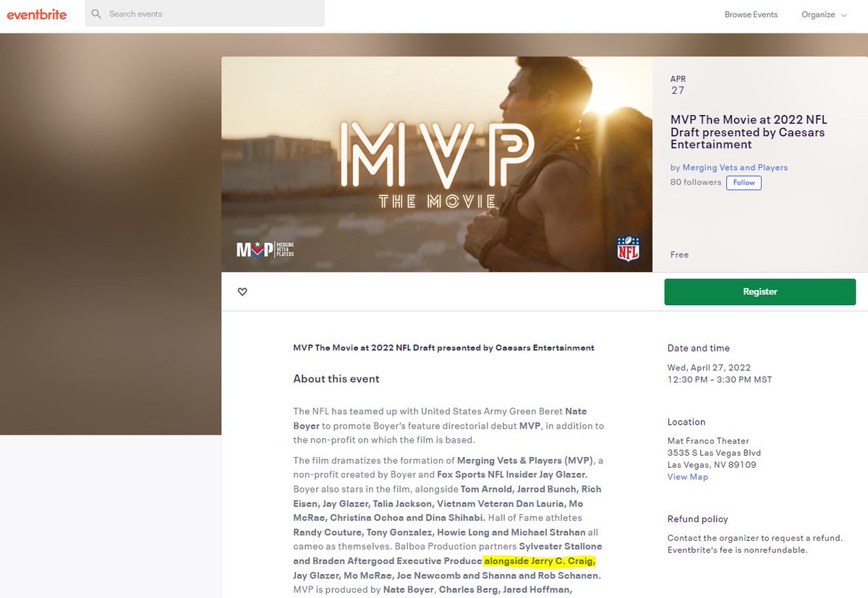Viewport: 868px width, 598px height.
Task: Select the event title in sidebar
Action: (x=749, y=132)
